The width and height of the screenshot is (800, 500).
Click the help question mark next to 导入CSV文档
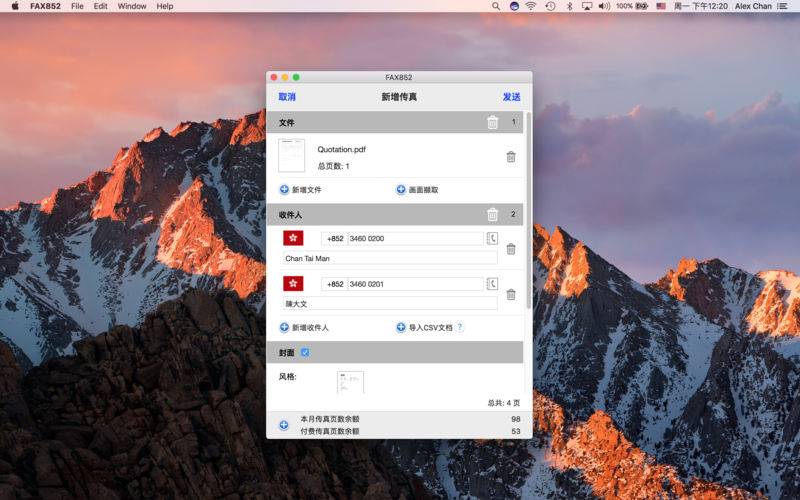tap(460, 327)
